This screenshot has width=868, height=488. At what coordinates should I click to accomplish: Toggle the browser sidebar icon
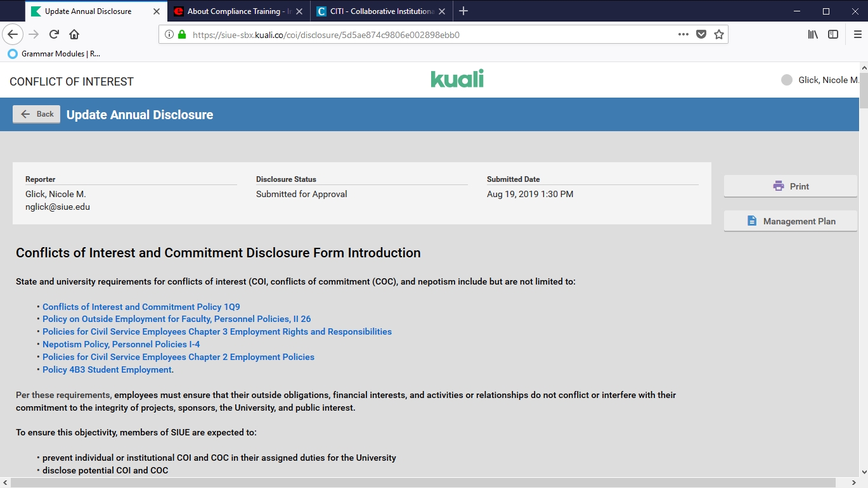coord(833,35)
